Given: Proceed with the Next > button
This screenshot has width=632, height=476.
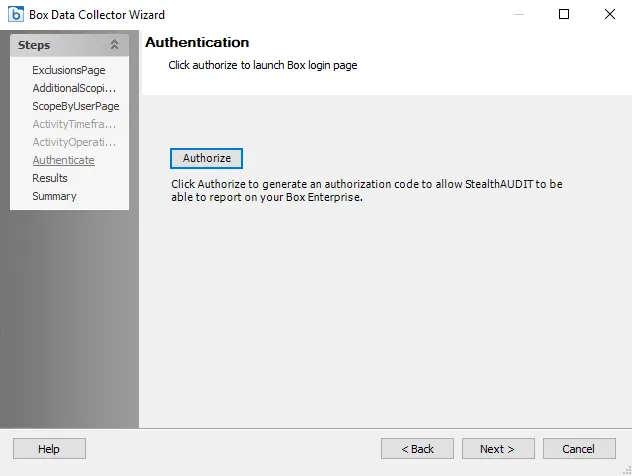Looking at the screenshot, I should pyautogui.click(x=498, y=449).
